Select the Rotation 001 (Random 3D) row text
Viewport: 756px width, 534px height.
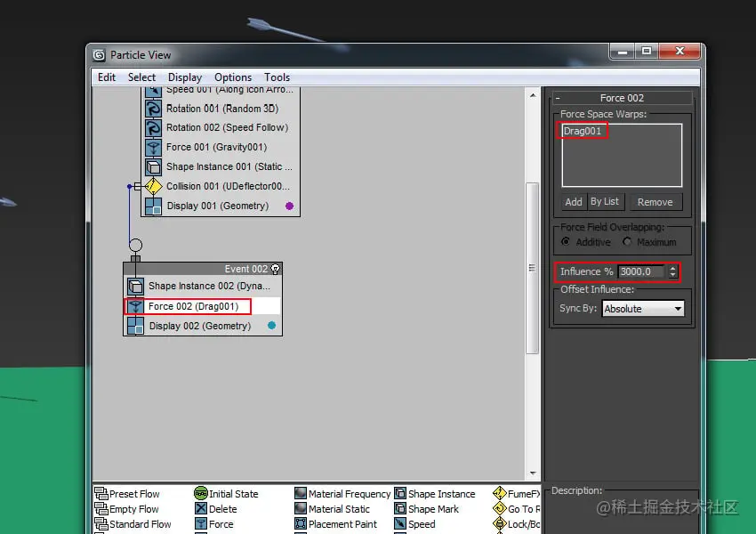222,109
